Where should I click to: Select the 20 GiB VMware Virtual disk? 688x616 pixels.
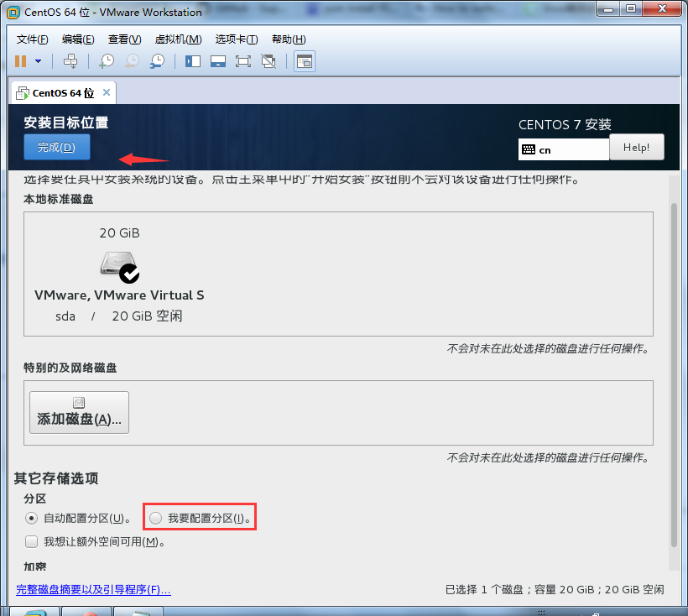coord(119,274)
